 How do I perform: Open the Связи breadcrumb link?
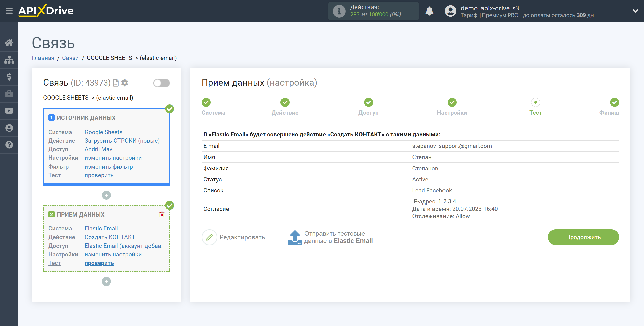(70, 58)
